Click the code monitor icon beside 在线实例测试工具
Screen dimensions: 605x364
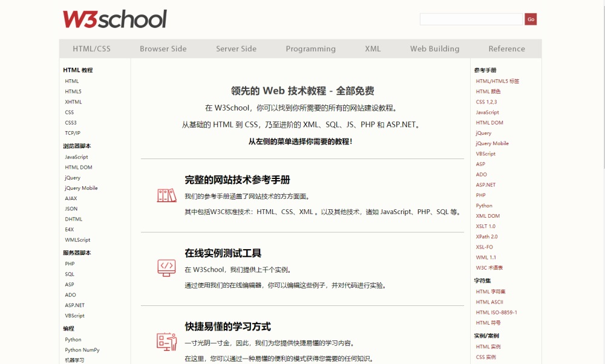(x=167, y=268)
